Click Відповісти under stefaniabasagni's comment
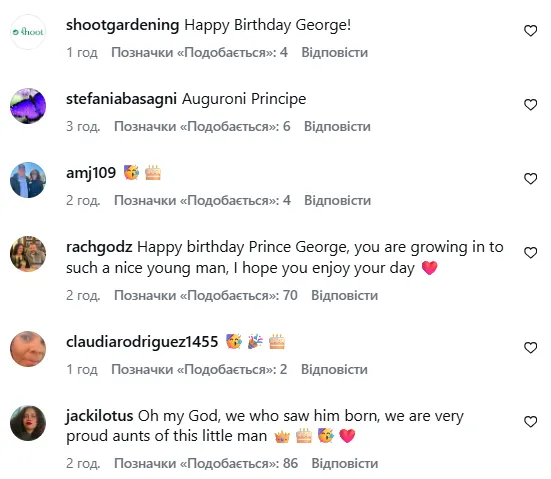 click(337, 127)
